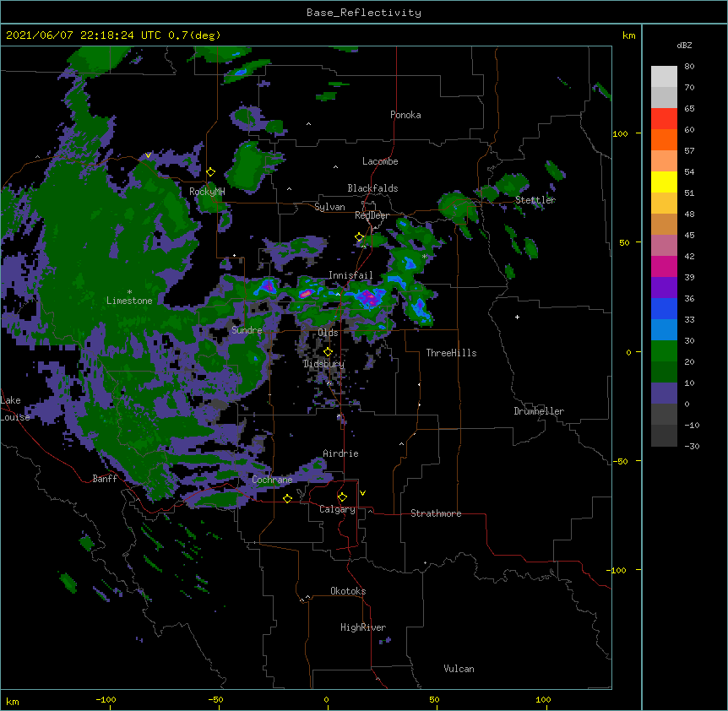The width and height of the screenshot is (728, 711).
Task: Click the Banff label
Action: pyautogui.click(x=105, y=479)
